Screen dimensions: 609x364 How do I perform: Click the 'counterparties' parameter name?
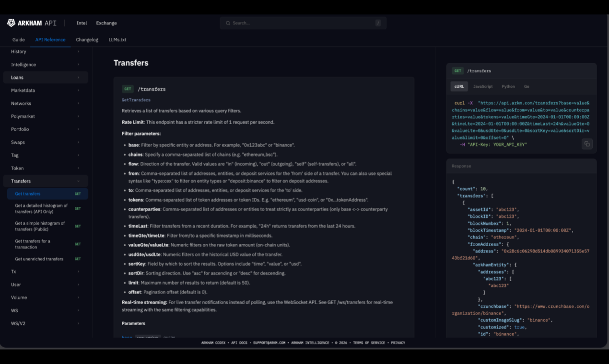coord(144,209)
